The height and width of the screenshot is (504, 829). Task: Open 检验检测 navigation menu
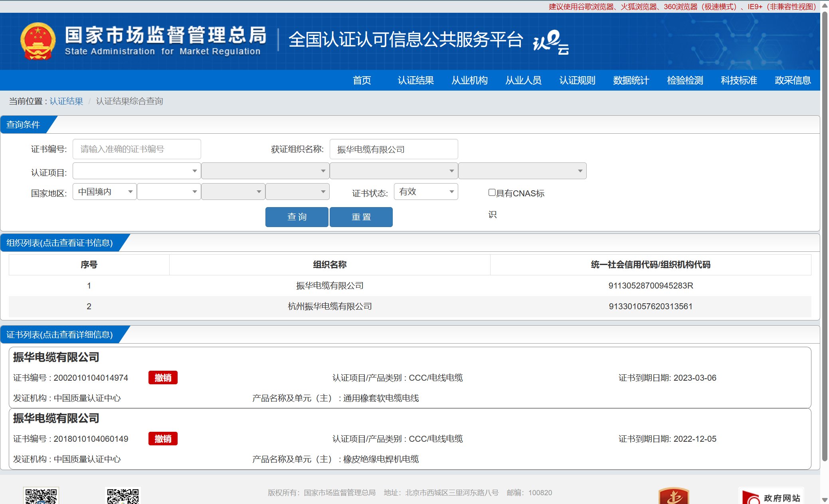click(x=685, y=80)
